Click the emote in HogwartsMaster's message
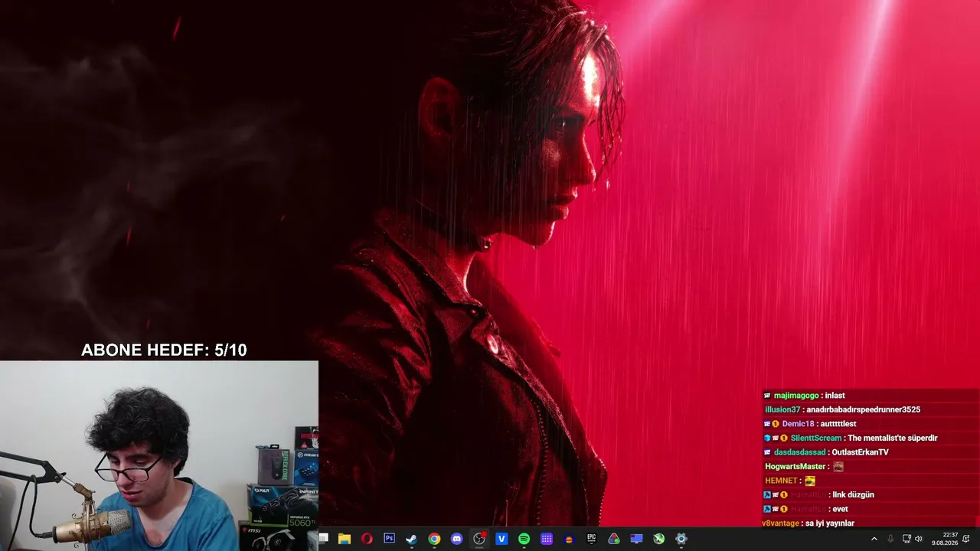Image resolution: width=980 pixels, height=551 pixels. (838, 467)
